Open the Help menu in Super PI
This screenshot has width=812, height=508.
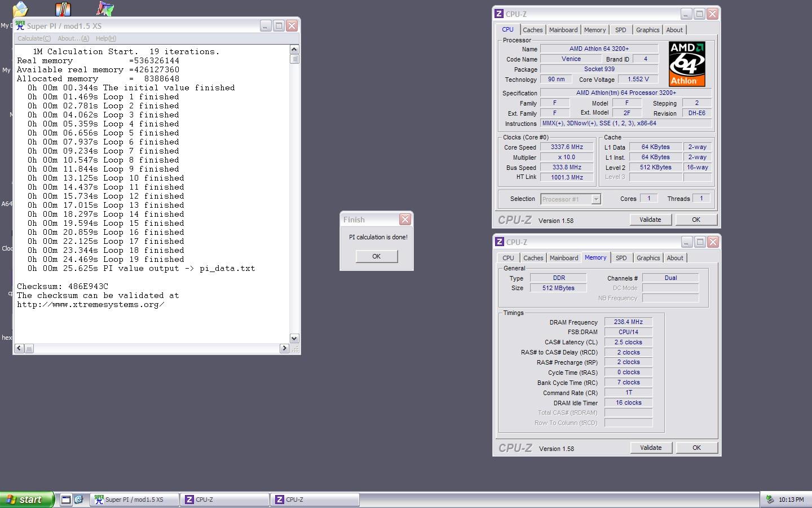pyautogui.click(x=105, y=38)
